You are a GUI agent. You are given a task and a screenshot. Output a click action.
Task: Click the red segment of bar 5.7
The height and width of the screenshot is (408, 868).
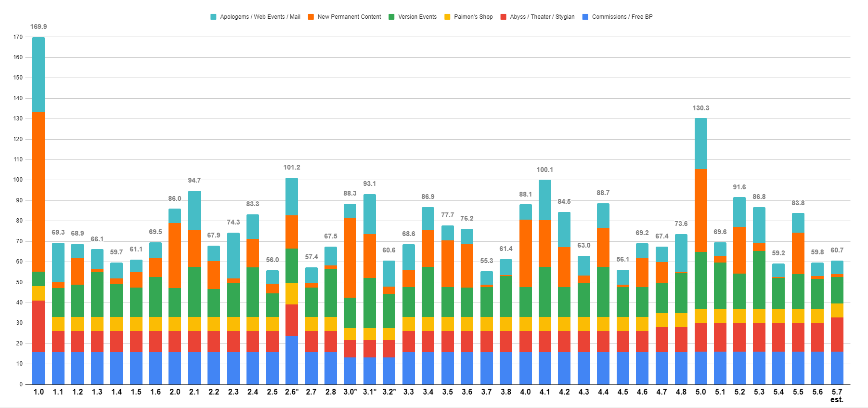837,335
